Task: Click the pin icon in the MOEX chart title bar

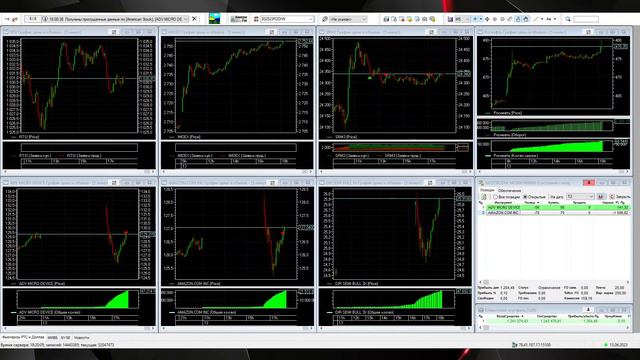Action: 272,32
